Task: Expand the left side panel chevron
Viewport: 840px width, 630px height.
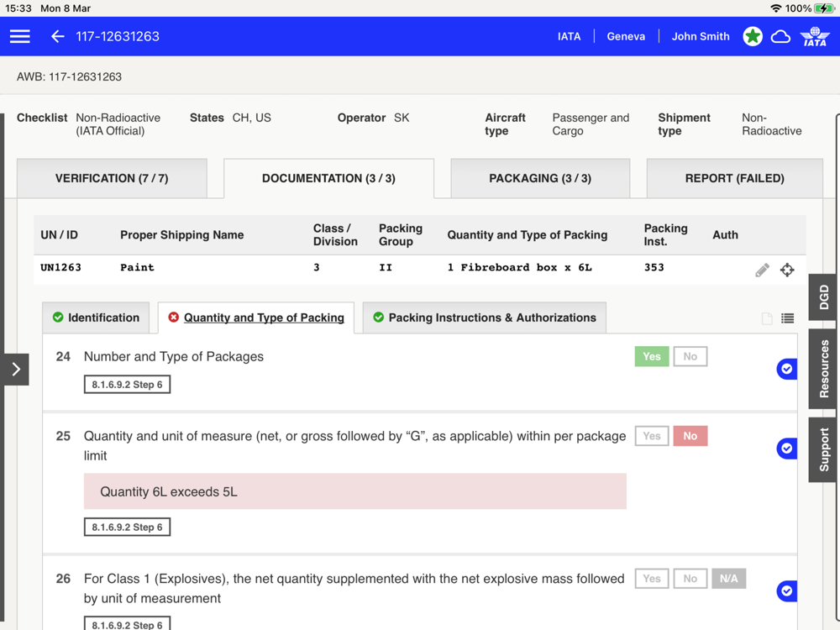Action: [15, 369]
